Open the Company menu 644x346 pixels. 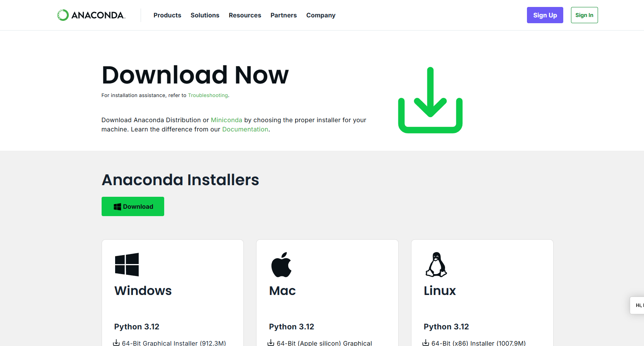click(321, 15)
